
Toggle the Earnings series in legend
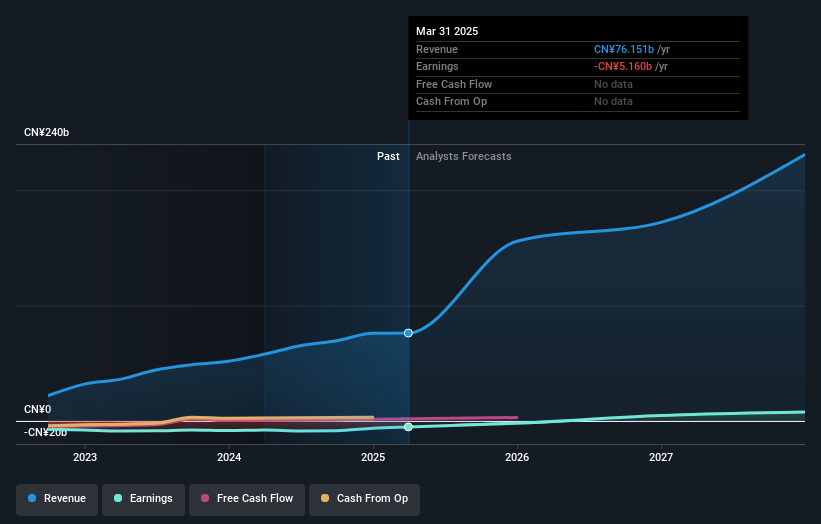point(143,498)
